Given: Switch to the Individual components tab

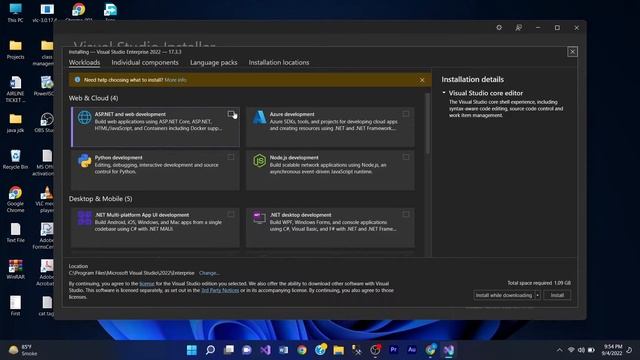Looking at the screenshot, I should tap(145, 62).
